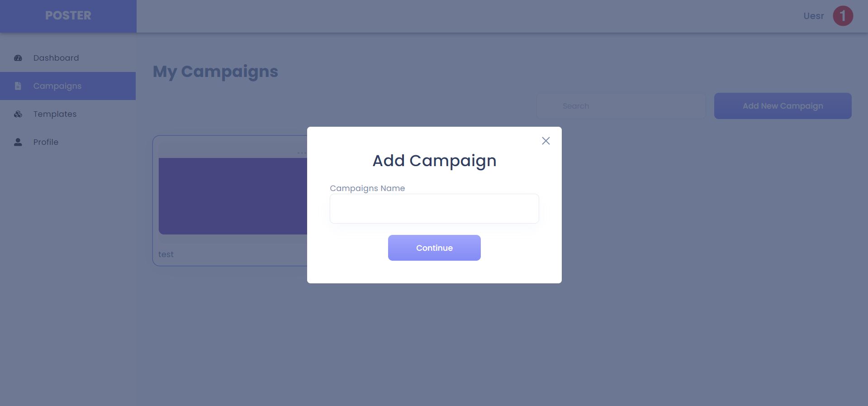Click the Profile person icon

pyautogui.click(x=18, y=142)
